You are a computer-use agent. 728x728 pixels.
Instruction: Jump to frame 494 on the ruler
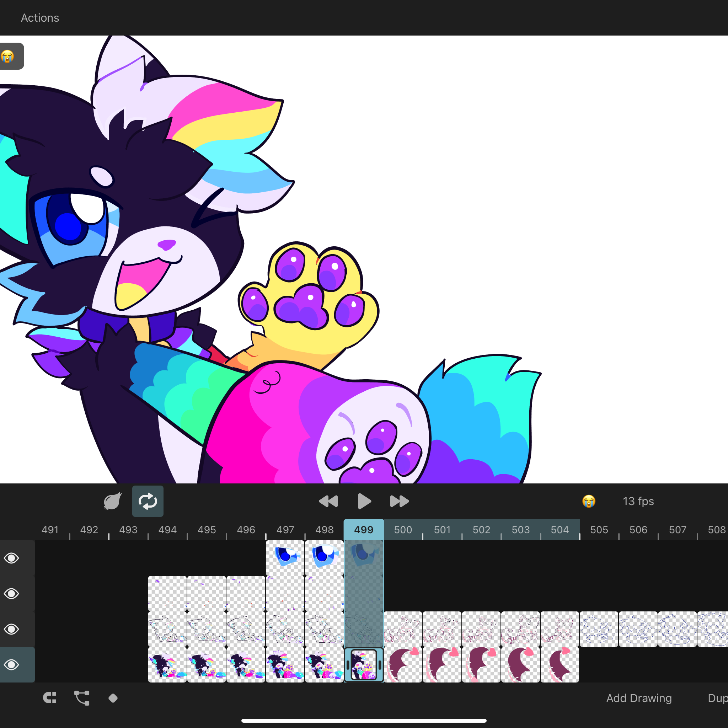(167, 529)
